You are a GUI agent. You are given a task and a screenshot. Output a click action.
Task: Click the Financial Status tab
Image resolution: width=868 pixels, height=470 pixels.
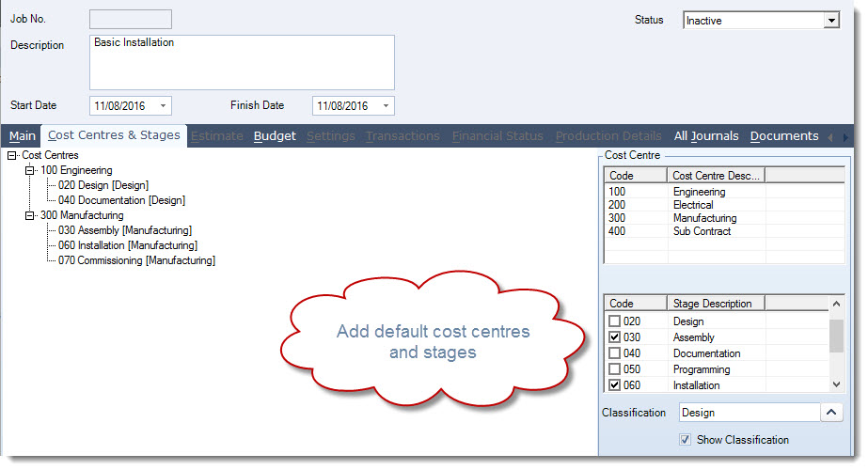(497, 136)
